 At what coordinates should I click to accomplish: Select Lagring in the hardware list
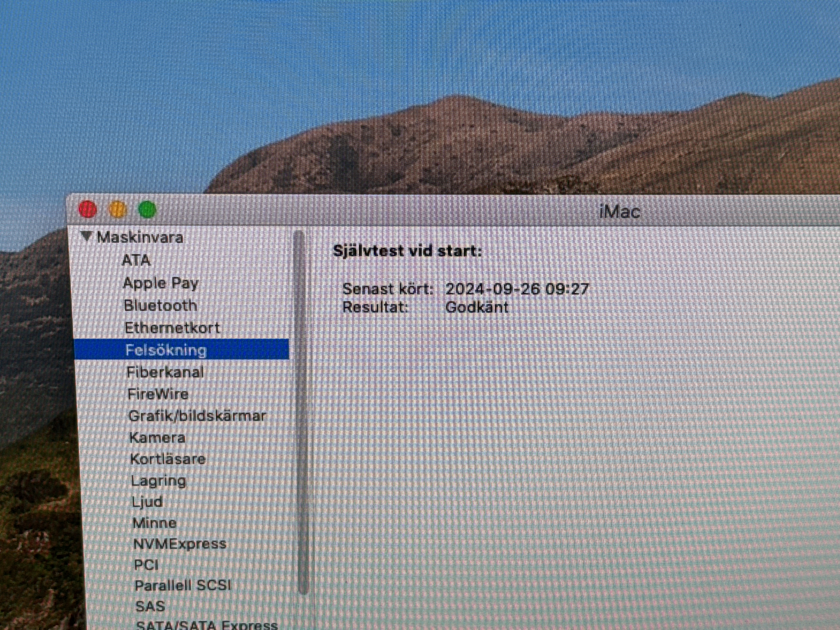[158, 481]
